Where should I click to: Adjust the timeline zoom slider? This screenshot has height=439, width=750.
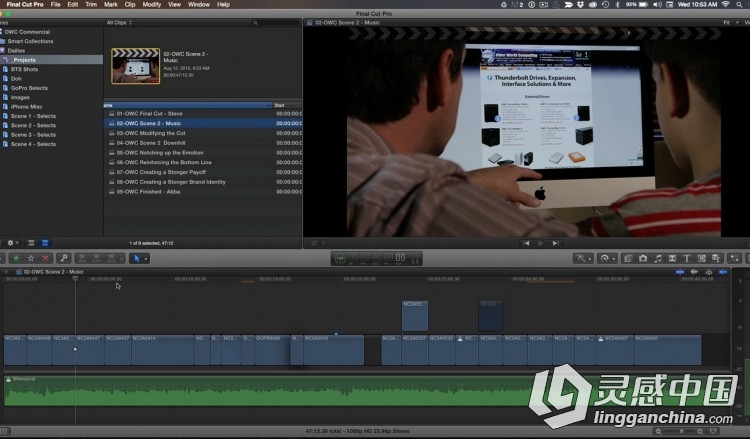[680, 431]
